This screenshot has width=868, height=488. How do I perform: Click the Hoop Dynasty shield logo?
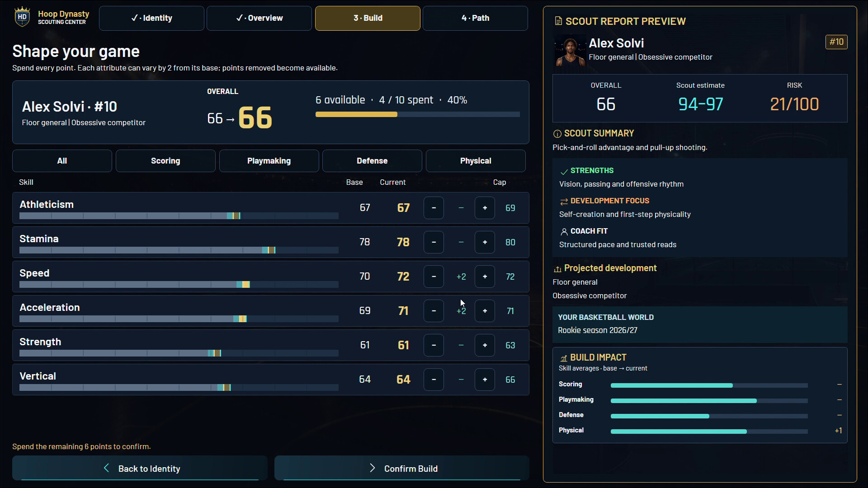[x=22, y=18]
